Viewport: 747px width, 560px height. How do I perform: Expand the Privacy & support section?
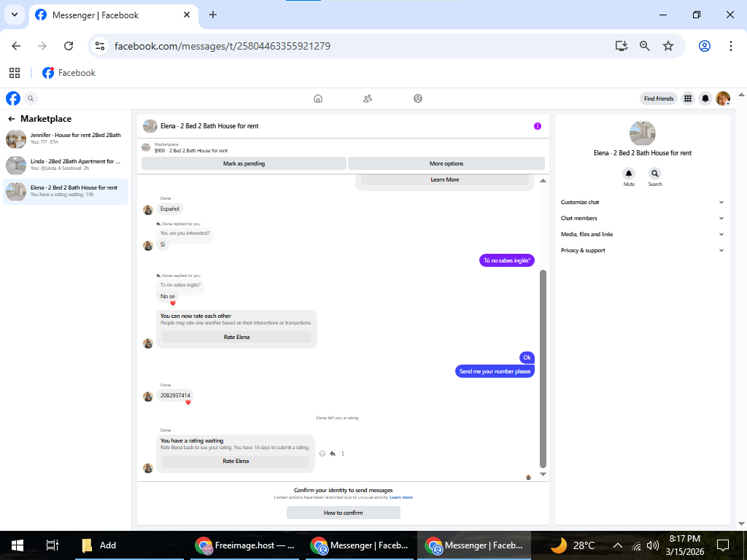click(642, 251)
